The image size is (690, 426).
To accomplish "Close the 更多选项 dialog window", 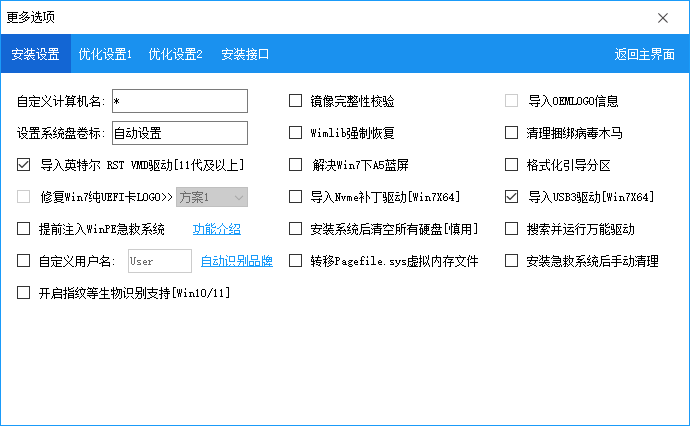I will coord(663,18).
